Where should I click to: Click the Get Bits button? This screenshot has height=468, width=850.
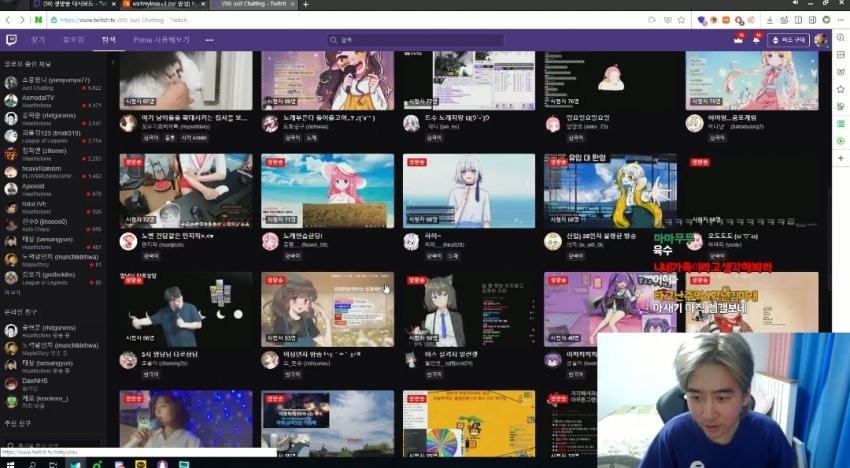click(788, 40)
